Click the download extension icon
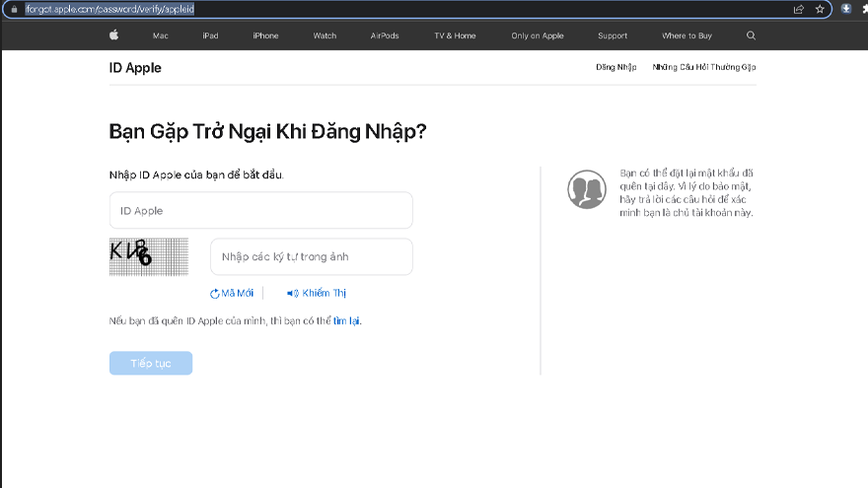The height and width of the screenshot is (488, 868). coord(845,9)
